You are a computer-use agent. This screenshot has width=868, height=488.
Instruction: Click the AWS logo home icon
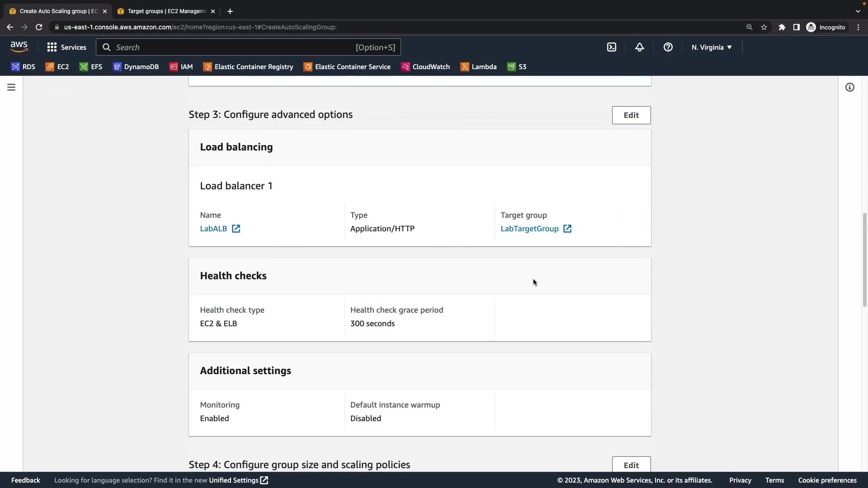click(x=19, y=47)
